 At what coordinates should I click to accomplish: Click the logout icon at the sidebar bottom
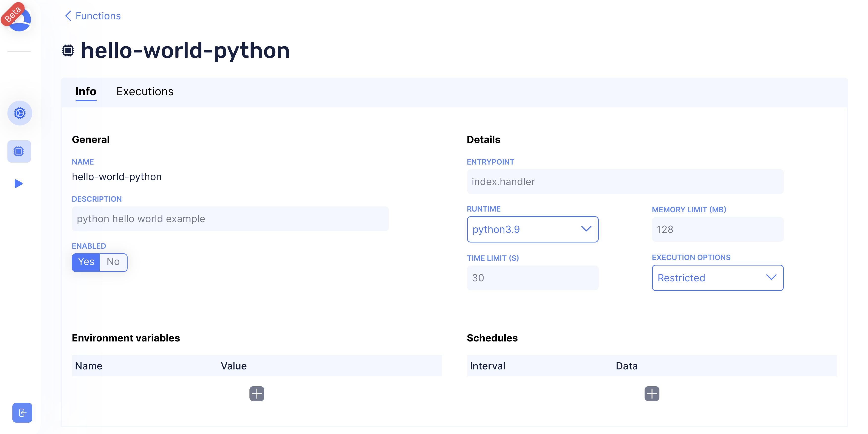22,412
